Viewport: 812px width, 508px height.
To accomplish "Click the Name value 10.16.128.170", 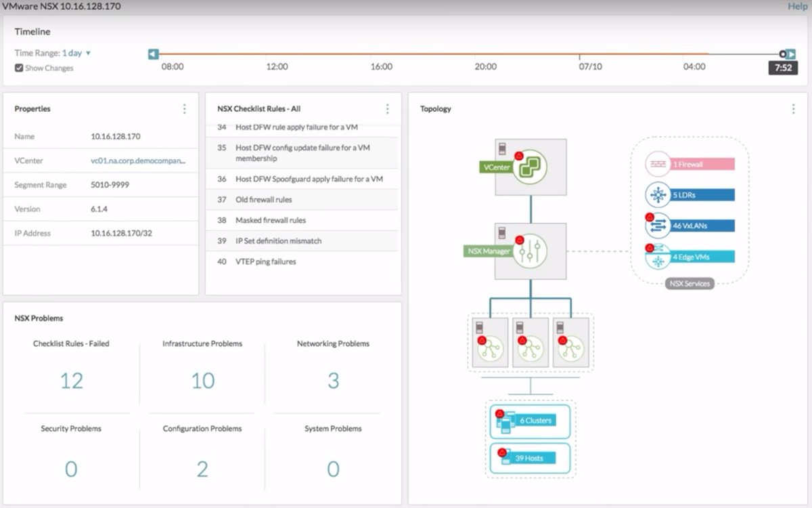I will [116, 136].
